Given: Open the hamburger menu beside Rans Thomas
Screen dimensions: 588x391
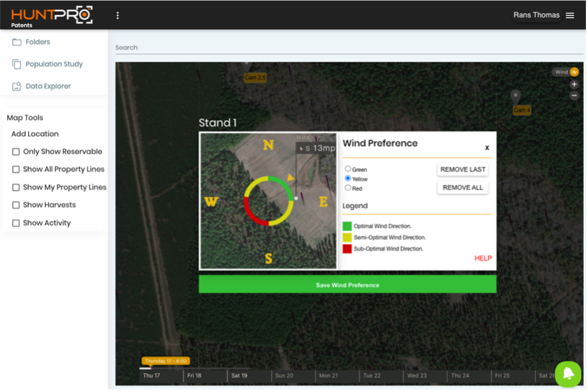Looking at the screenshot, I should (570, 15).
